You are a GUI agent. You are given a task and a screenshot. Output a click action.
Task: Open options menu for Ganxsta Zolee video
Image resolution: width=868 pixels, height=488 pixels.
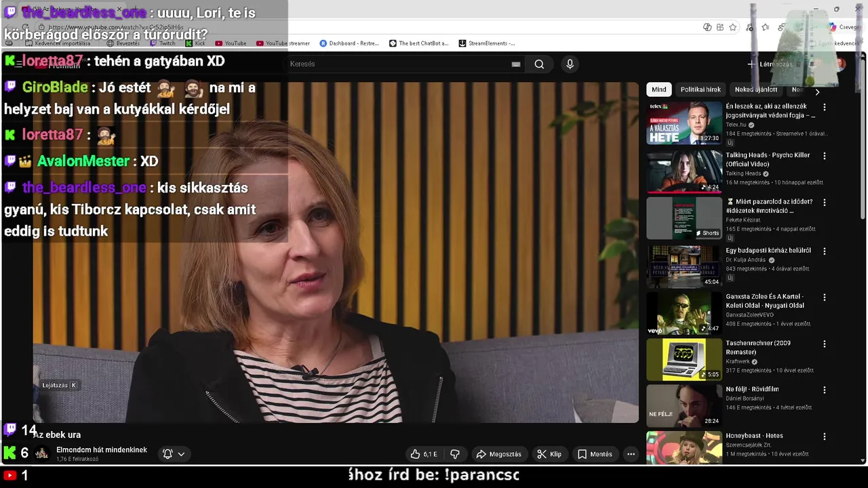[x=825, y=298]
